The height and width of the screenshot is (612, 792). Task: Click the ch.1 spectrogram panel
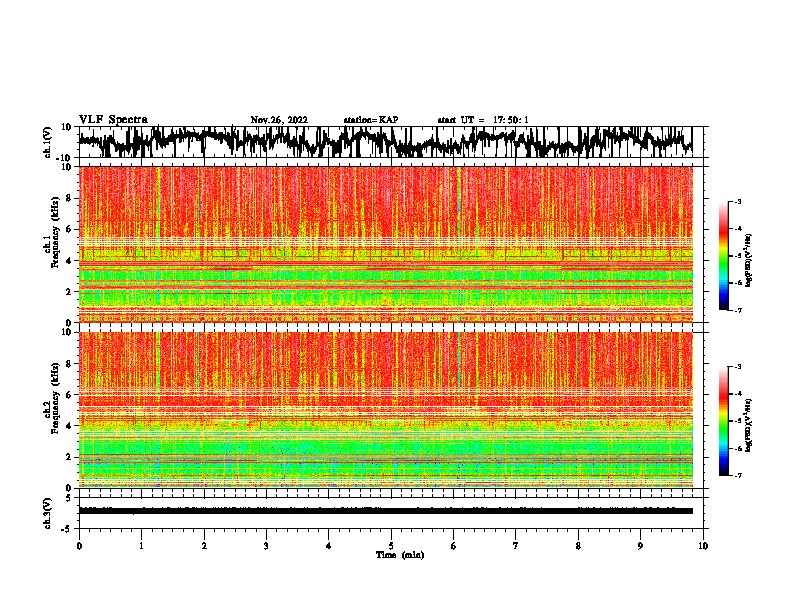[386, 244]
